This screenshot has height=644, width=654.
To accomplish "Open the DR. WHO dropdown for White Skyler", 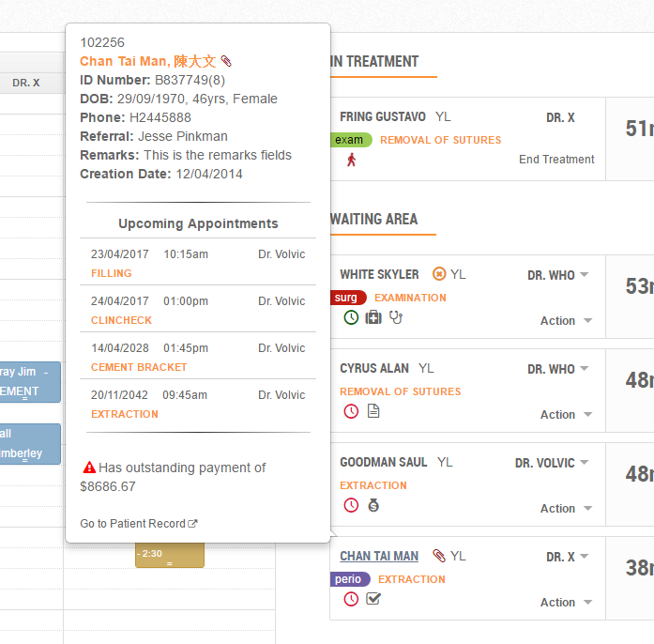I will pyautogui.click(x=558, y=275).
